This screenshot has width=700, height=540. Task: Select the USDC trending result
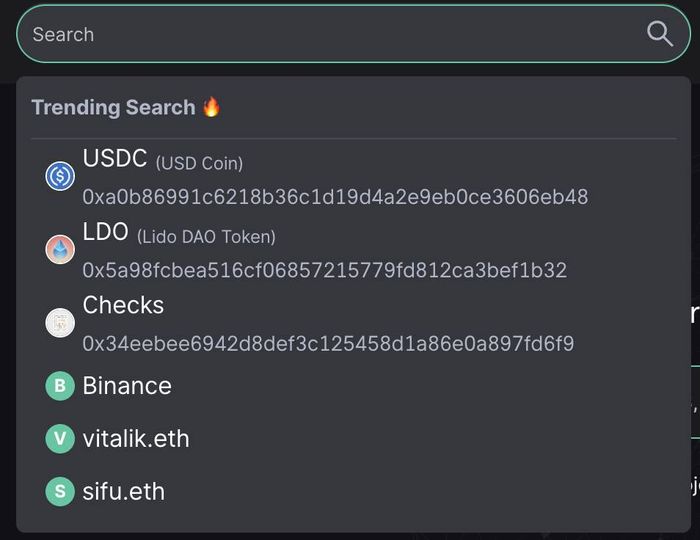pyautogui.click(x=354, y=177)
